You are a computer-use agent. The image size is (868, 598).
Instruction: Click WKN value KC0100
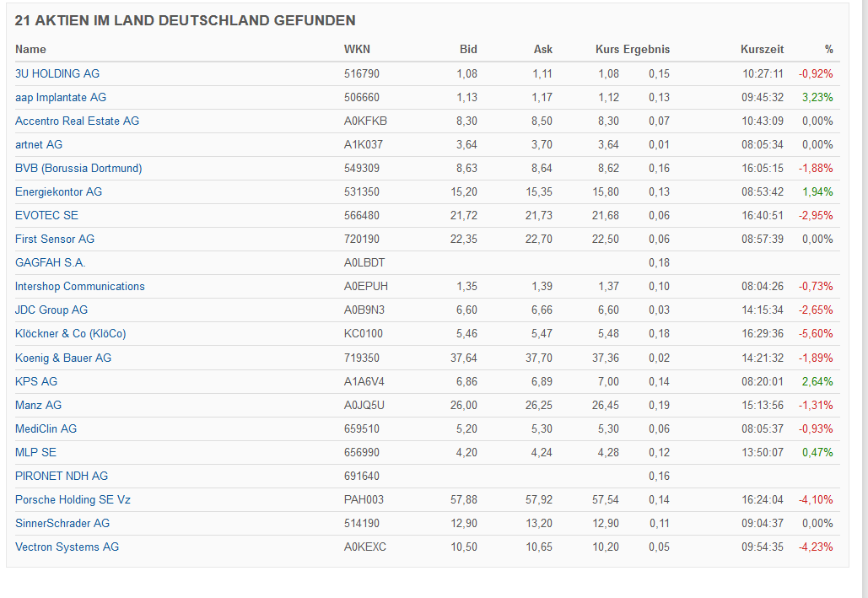[x=363, y=333]
